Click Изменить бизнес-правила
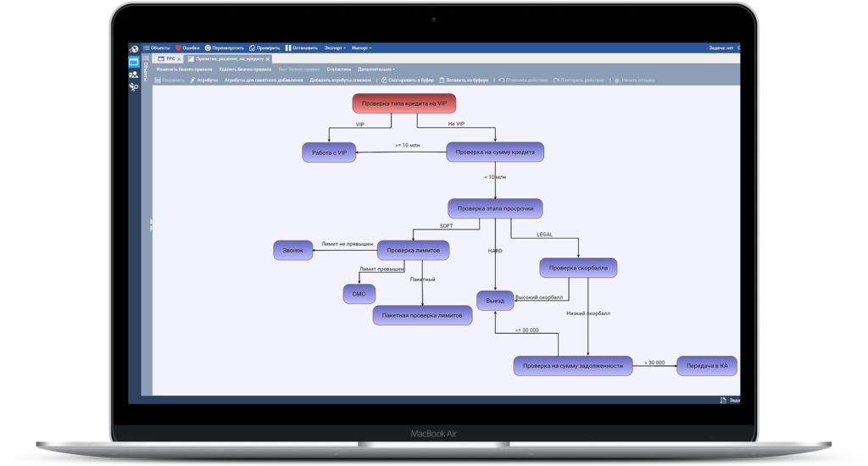The width and height of the screenshot is (868, 466). coord(184,69)
